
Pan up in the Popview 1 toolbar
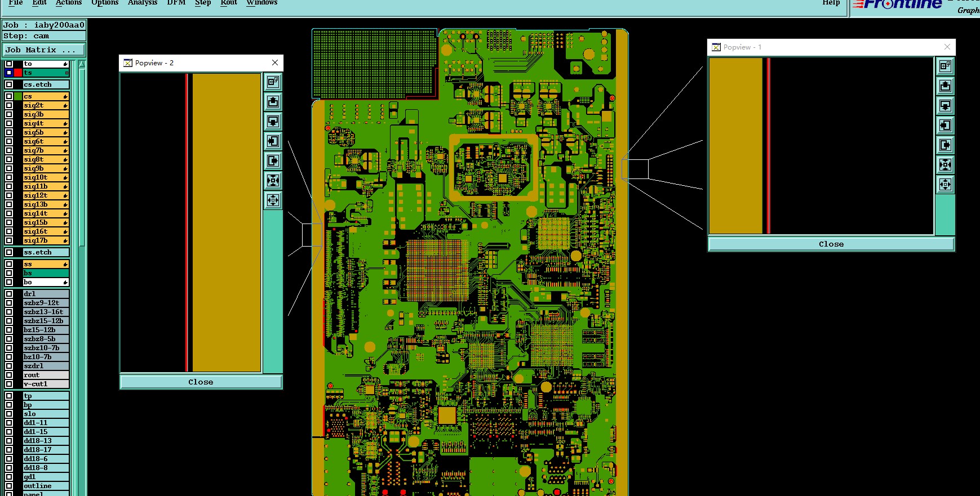[x=945, y=86]
